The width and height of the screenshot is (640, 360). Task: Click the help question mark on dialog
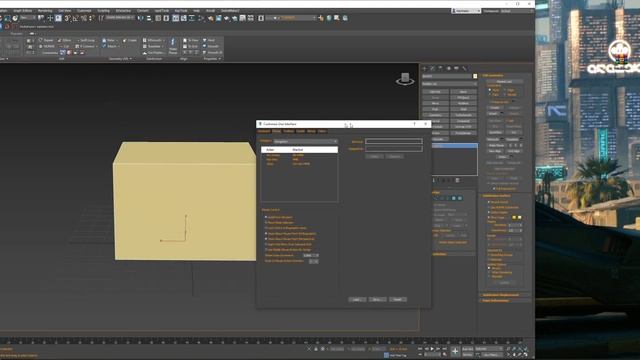tap(414, 124)
